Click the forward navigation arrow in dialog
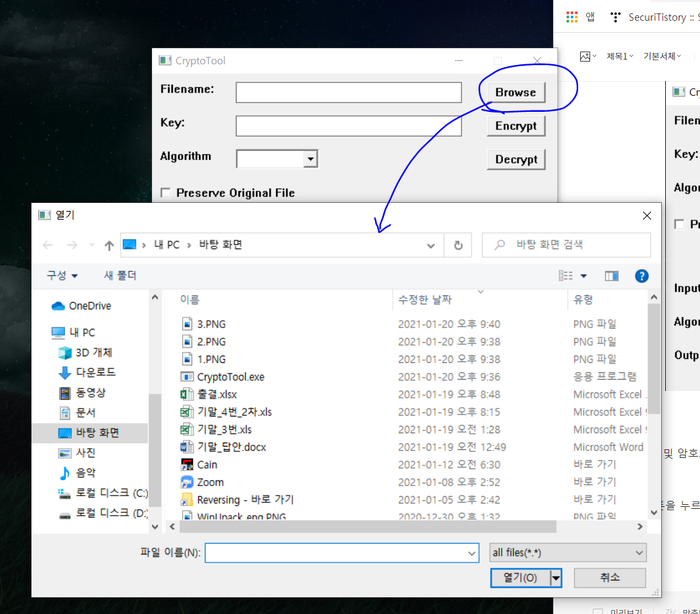The height and width of the screenshot is (614, 700). click(x=72, y=245)
